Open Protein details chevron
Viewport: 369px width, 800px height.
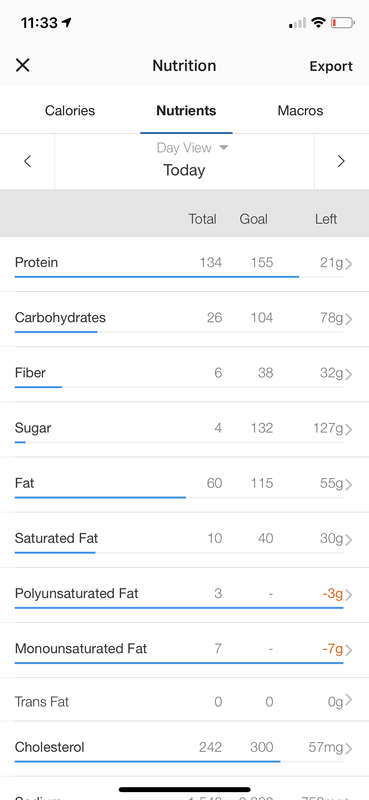pyautogui.click(x=349, y=264)
